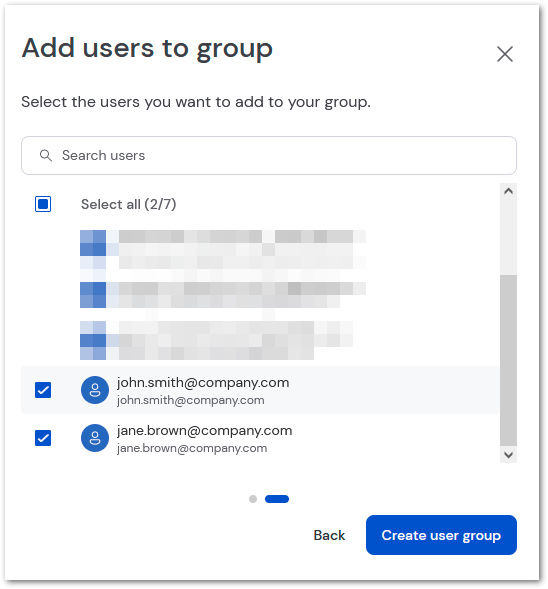Click the search magnifier icon
This screenshot has height=589, width=548.
pyautogui.click(x=45, y=155)
